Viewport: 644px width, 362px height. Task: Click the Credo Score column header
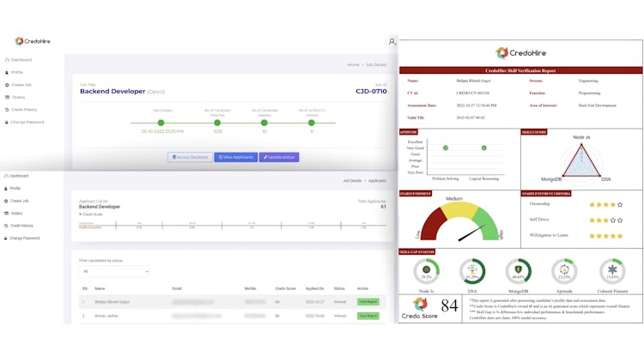285,288
